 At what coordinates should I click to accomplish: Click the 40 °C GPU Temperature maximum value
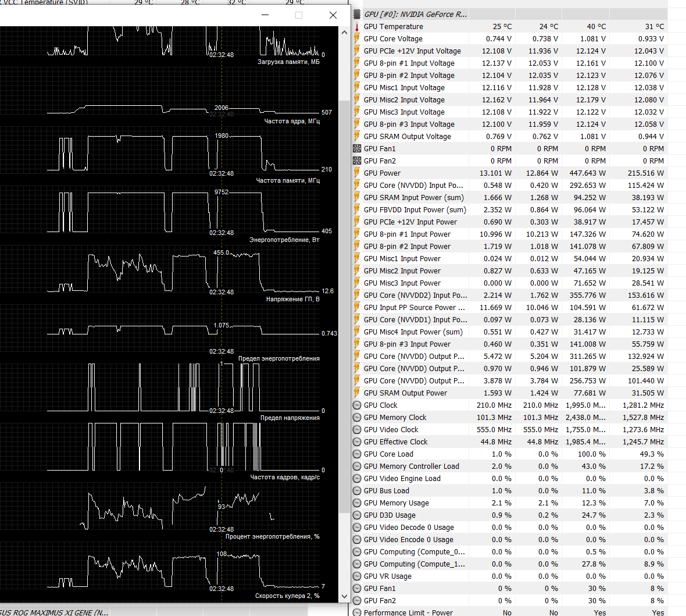point(596,27)
